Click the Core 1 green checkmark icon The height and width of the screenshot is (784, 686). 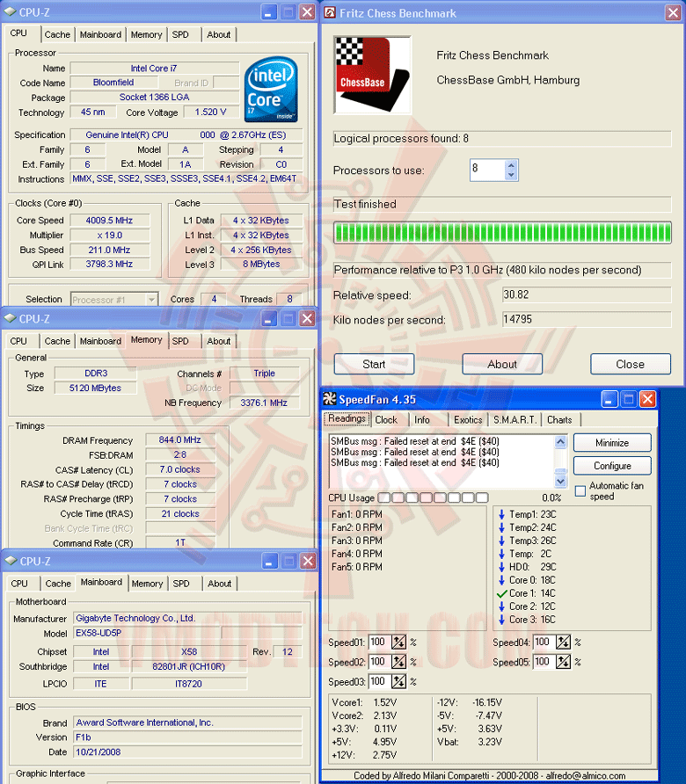click(x=502, y=593)
